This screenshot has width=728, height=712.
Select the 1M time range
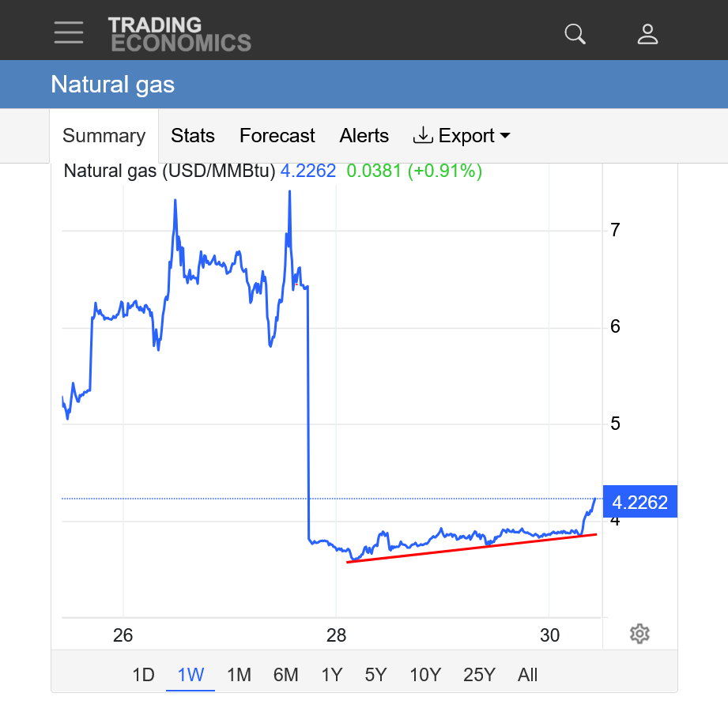239,675
